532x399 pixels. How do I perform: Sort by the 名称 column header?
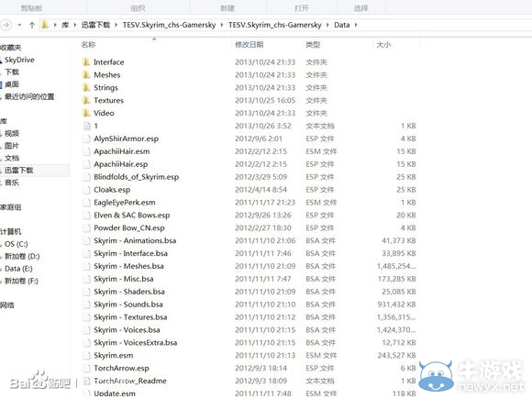pos(88,44)
